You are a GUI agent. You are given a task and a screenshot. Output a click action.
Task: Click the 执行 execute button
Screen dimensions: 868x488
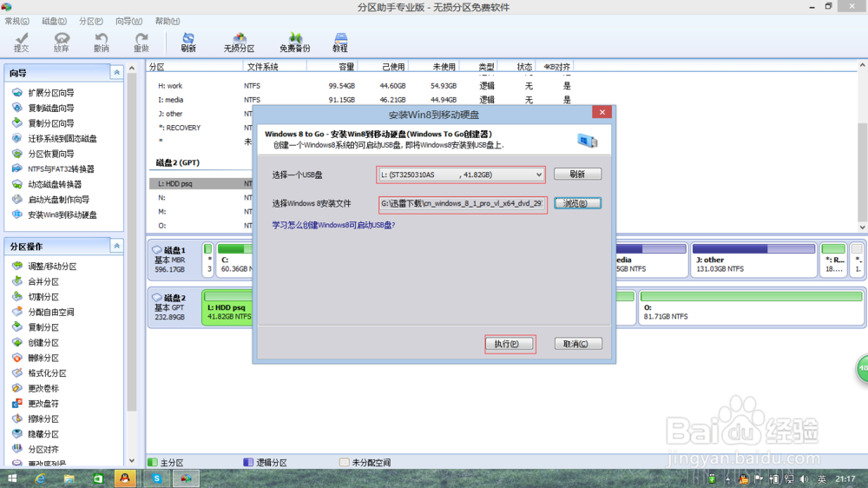(x=510, y=344)
